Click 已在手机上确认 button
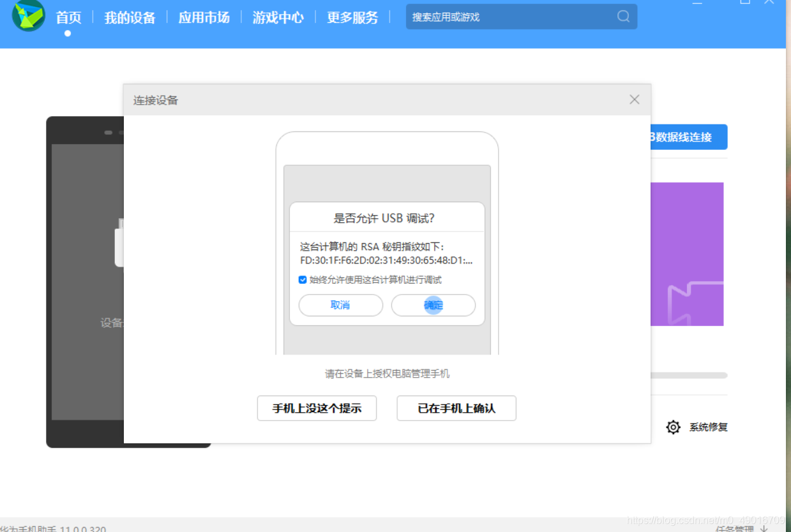Viewport: 791px width, 532px height. (x=456, y=408)
